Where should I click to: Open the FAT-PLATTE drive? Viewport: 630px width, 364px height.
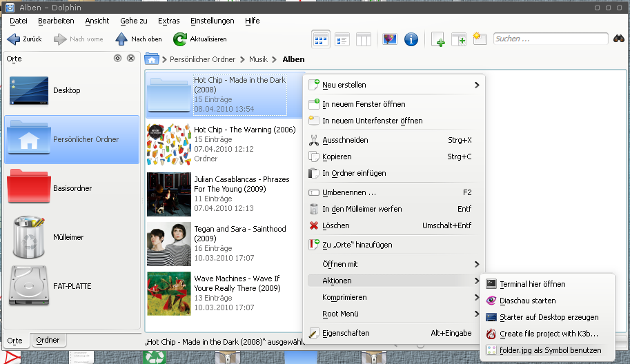pos(72,286)
